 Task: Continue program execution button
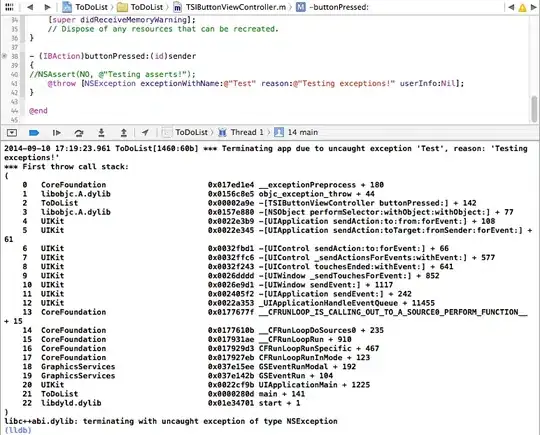[x=56, y=133]
